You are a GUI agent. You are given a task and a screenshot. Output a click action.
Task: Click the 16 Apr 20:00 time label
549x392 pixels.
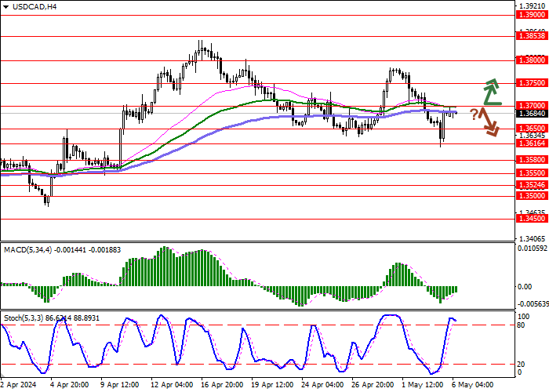222,384
